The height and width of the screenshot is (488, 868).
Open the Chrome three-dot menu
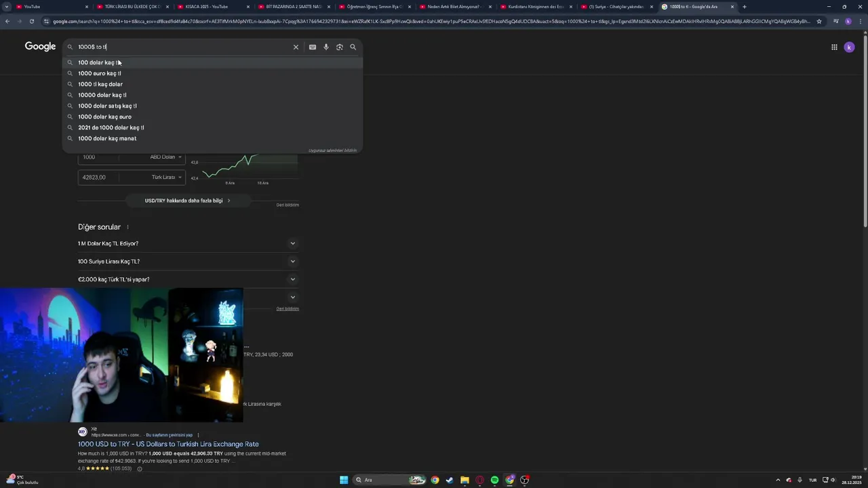pos(861,21)
